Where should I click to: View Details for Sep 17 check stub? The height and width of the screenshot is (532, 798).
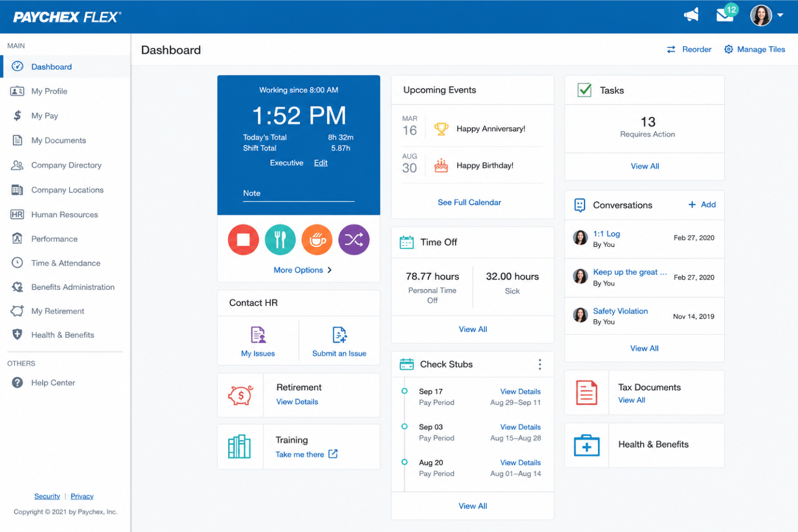tap(520, 392)
